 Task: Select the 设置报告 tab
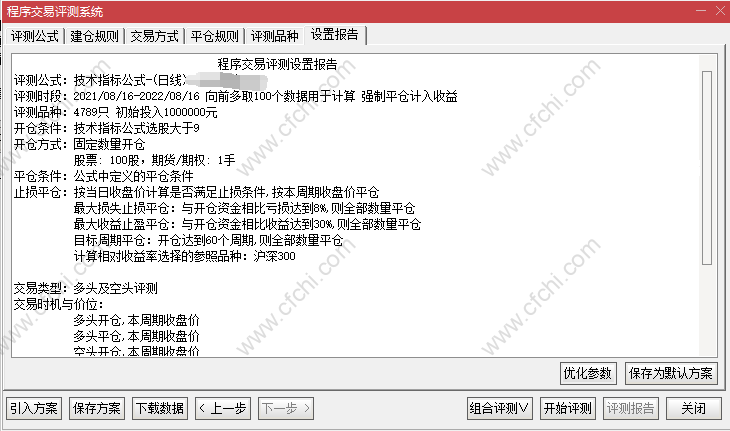(x=335, y=35)
